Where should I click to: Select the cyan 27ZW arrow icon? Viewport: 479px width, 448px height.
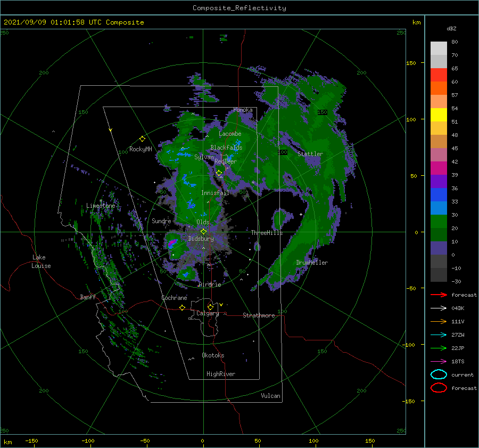point(439,335)
